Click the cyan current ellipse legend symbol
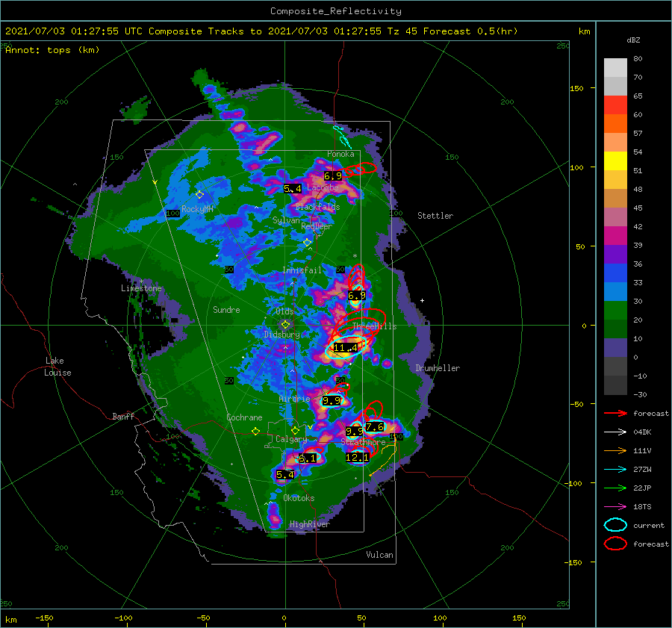Image resolution: width=672 pixels, height=628 pixels. pyautogui.click(x=615, y=525)
